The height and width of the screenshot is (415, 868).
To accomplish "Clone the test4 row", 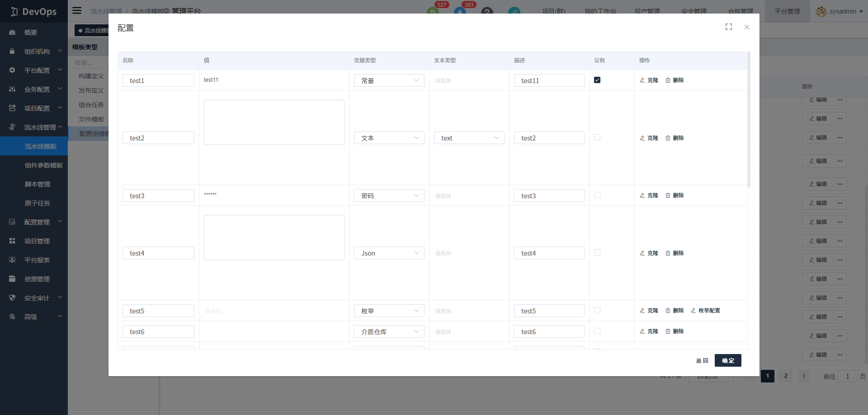I will pyautogui.click(x=649, y=253).
